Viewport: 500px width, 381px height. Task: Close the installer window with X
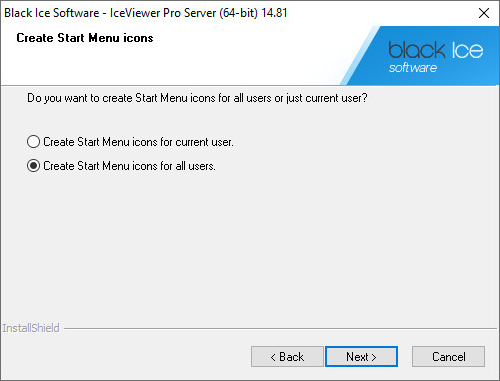pyautogui.click(x=484, y=13)
